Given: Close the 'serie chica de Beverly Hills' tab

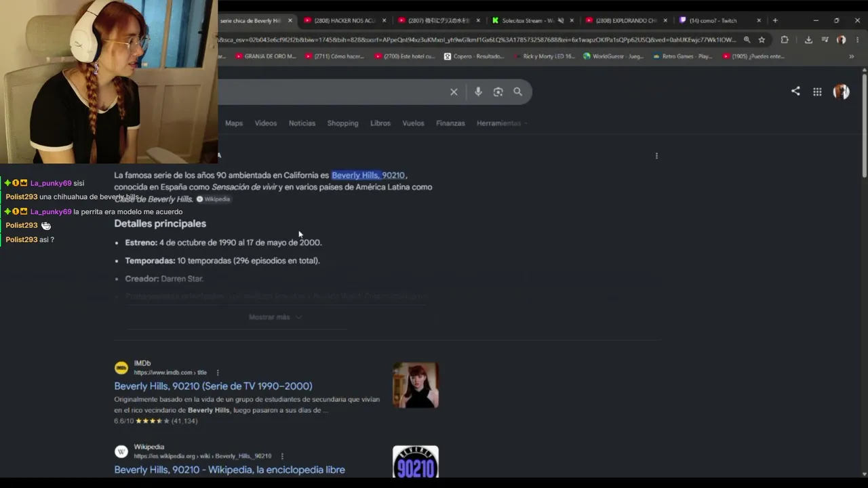Looking at the screenshot, I should 290,20.
